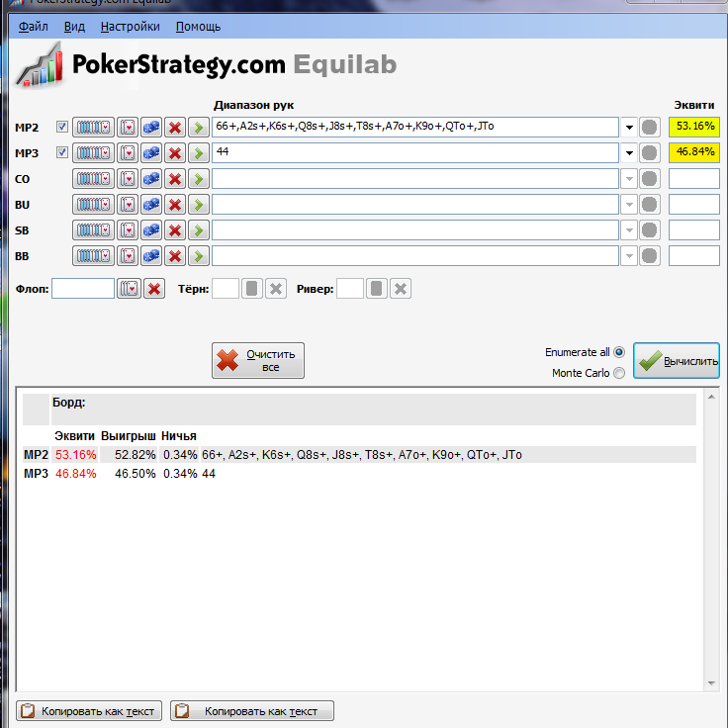728x728 pixels.
Task: Open hand range selector for BB
Action: [93, 256]
